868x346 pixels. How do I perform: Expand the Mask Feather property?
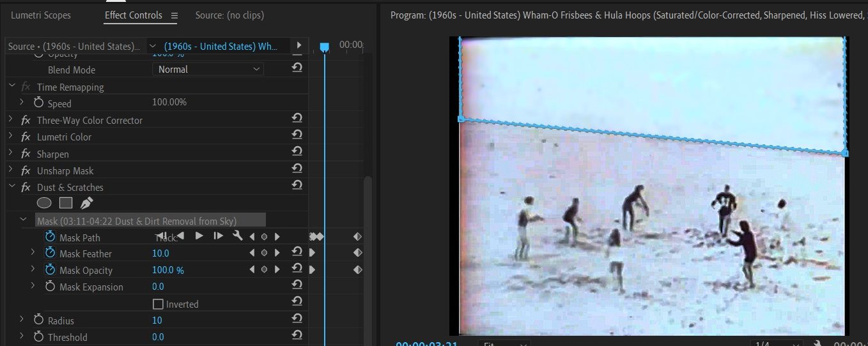tap(33, 253)
